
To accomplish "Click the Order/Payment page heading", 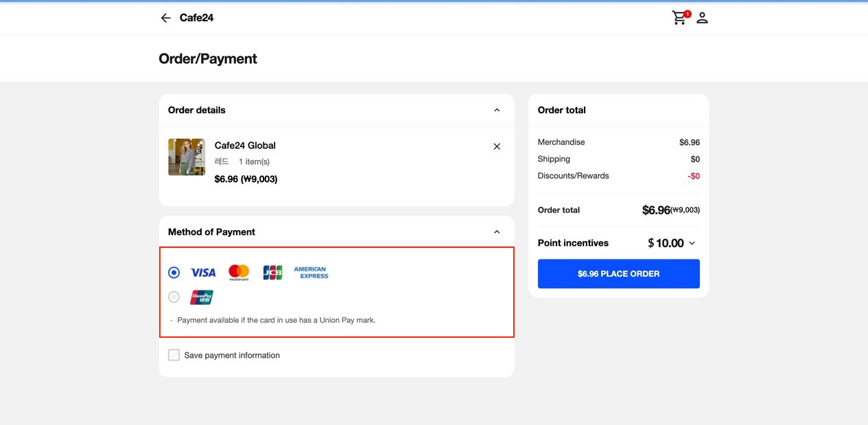I will point(208,59).
